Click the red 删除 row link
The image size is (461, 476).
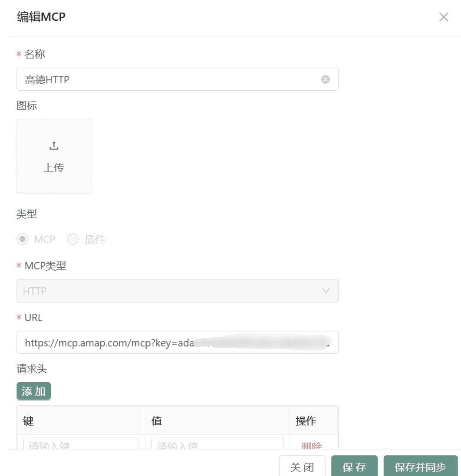[312, 445]
